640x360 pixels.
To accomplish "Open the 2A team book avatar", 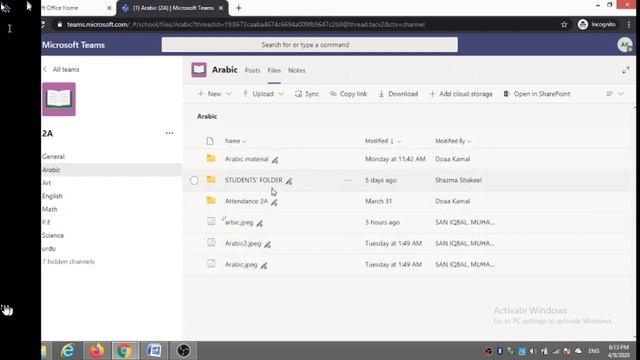I will tap(59, 99).
